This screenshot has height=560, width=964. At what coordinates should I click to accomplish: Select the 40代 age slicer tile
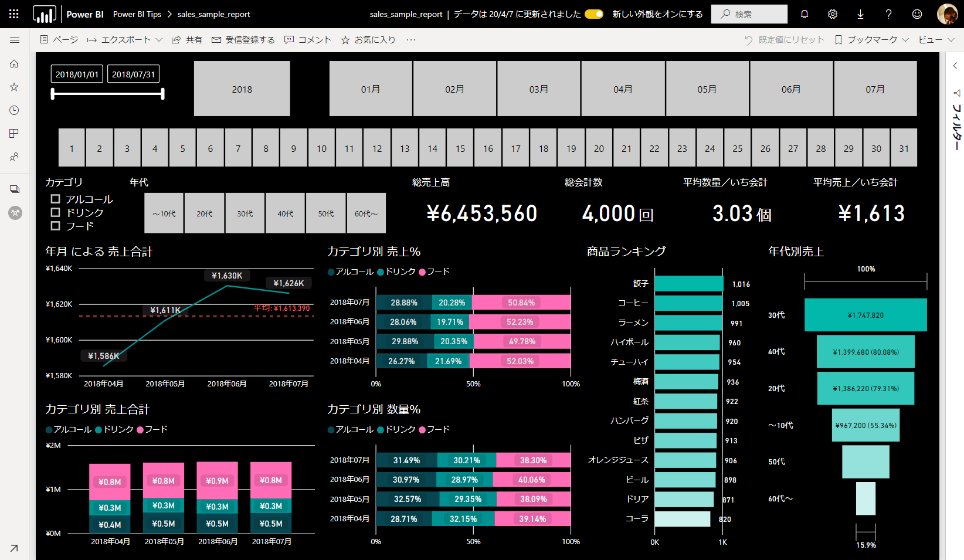[x=286, y=213]
